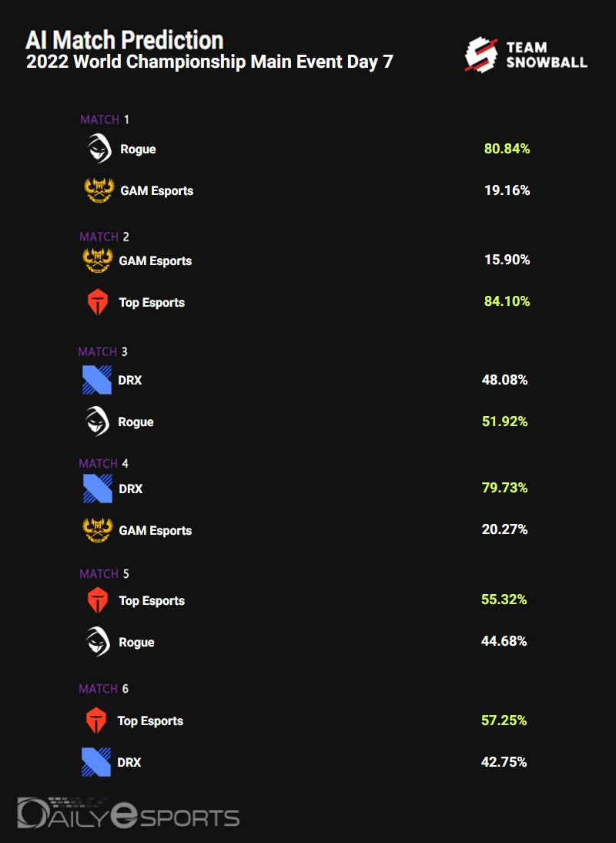
Task: Click Top Esports' 84.10% prediction value
Action: click(507, 301)
